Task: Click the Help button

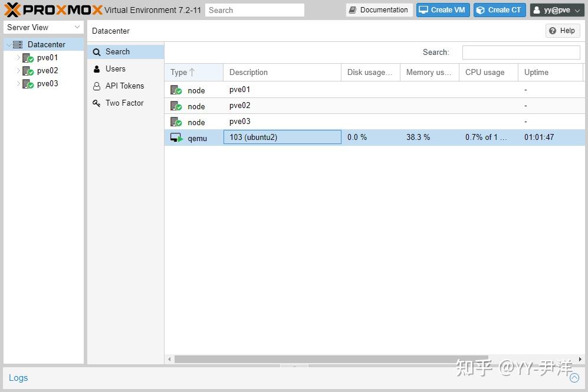Action: [x=561, y=30]
